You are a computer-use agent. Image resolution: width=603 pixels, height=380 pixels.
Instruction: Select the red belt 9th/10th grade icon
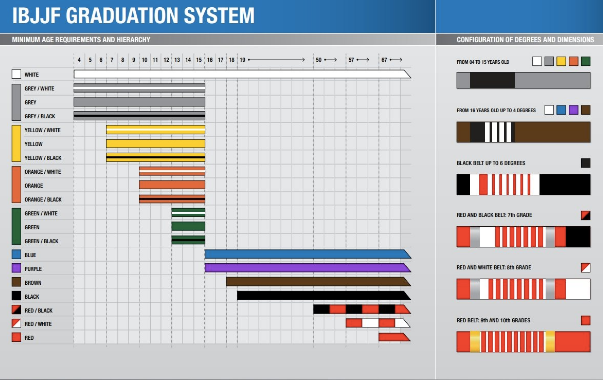click(x=585, y=320)
